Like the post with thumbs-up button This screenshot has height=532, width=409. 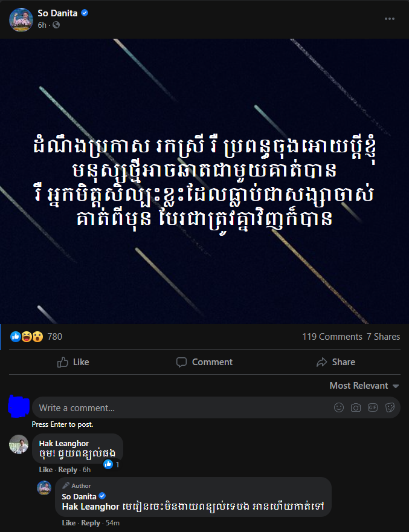pyautogui.click(x=73, y=362)
